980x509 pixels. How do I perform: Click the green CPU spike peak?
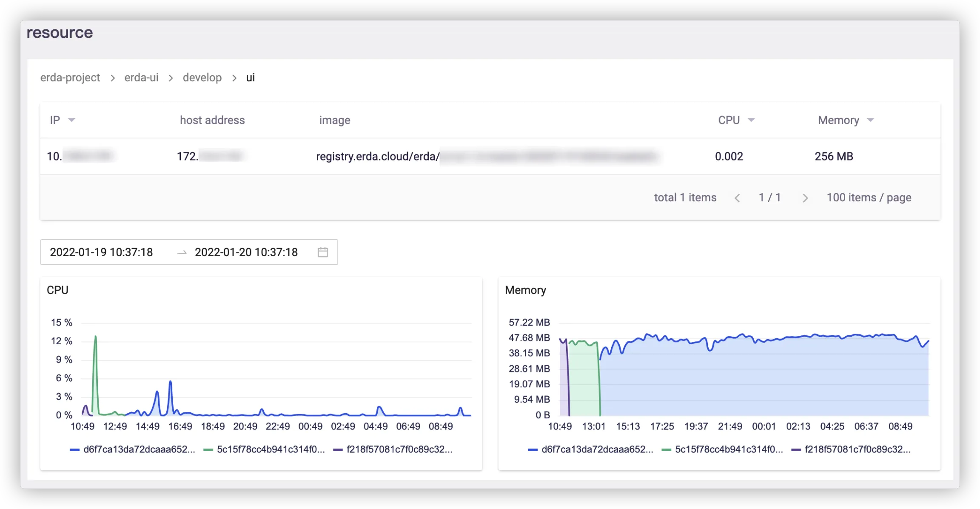point(95,337)
